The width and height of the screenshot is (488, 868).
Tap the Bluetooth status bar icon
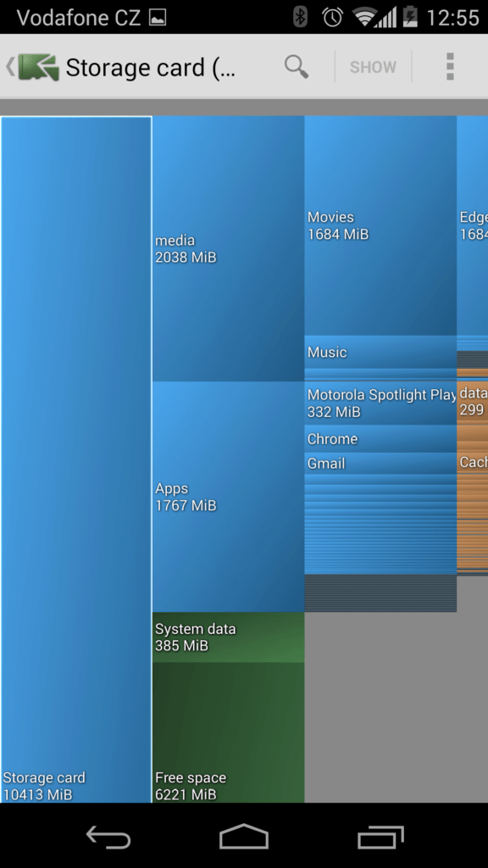[301, 17]
